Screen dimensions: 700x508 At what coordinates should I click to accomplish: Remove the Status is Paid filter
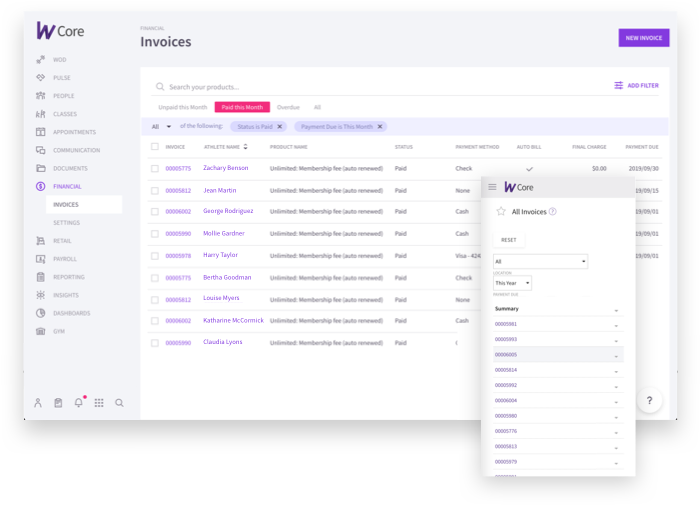click(279, 127)
